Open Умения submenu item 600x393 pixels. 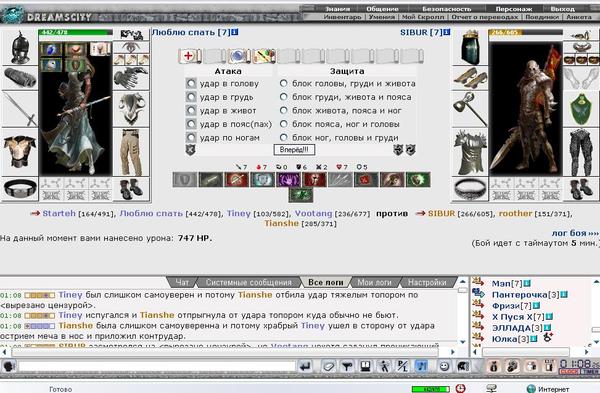point(382,17)
